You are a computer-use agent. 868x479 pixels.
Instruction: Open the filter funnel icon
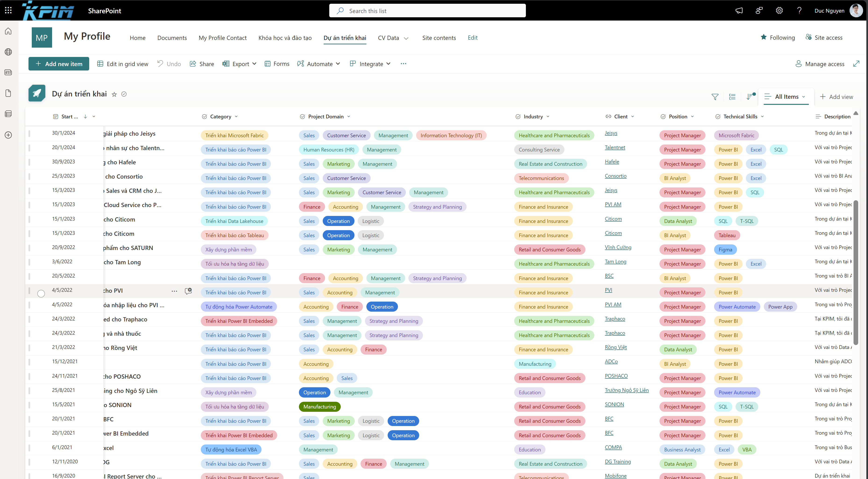(x=715, y=97)
